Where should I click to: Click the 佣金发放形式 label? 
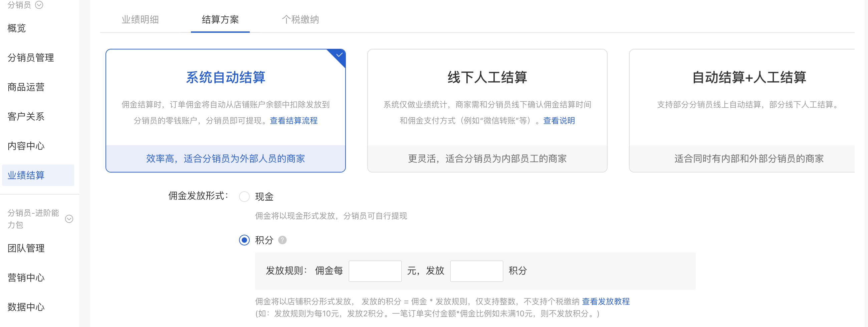tap(198, 196)
